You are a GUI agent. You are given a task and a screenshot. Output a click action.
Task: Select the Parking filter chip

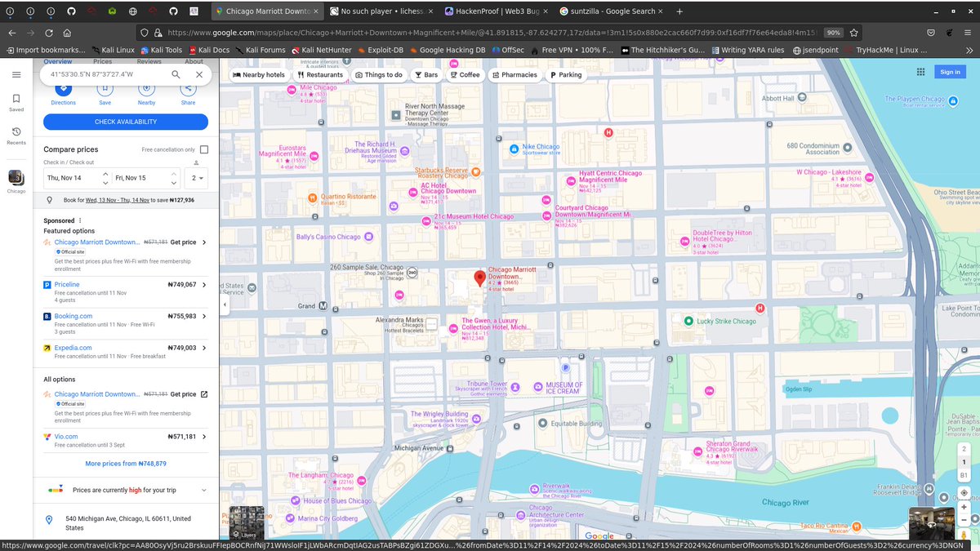(x=566, y=74)
